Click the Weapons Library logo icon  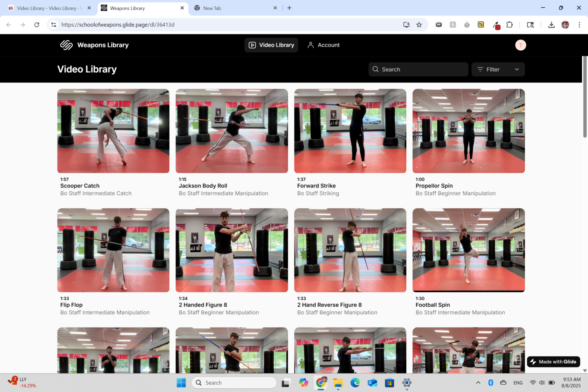[x=66, y=45]
